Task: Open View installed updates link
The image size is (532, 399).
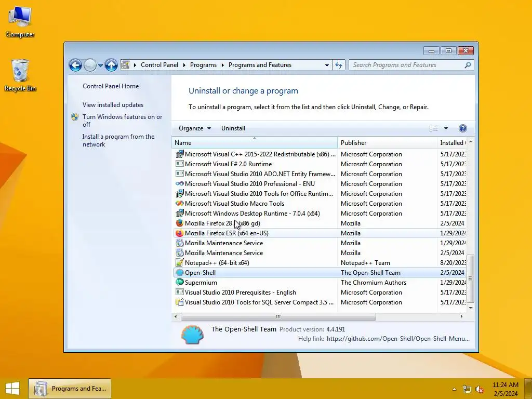Action: point(113,105)
